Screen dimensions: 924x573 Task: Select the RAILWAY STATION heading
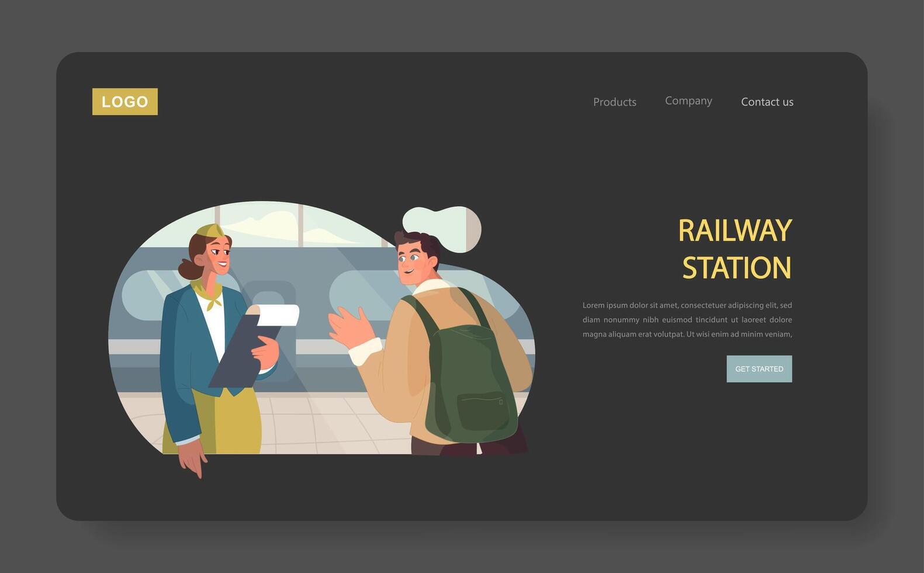[x=735, y=249]
